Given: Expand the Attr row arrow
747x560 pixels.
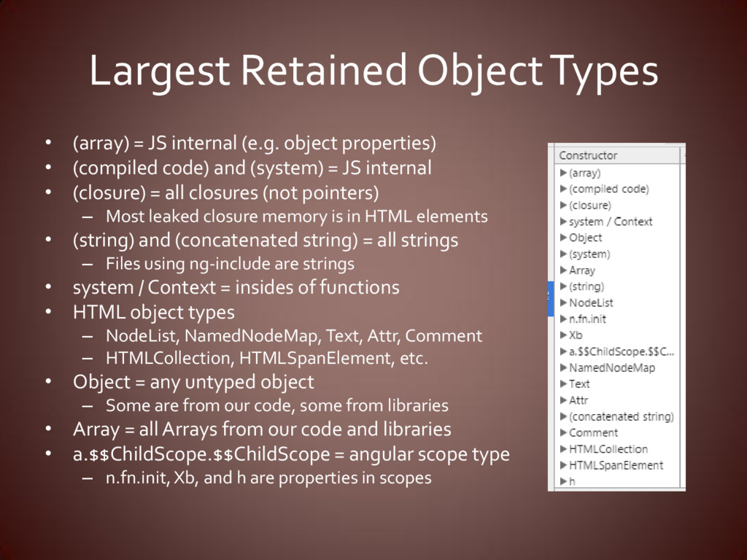Looking at the screenshot, I should coord(563,400).
